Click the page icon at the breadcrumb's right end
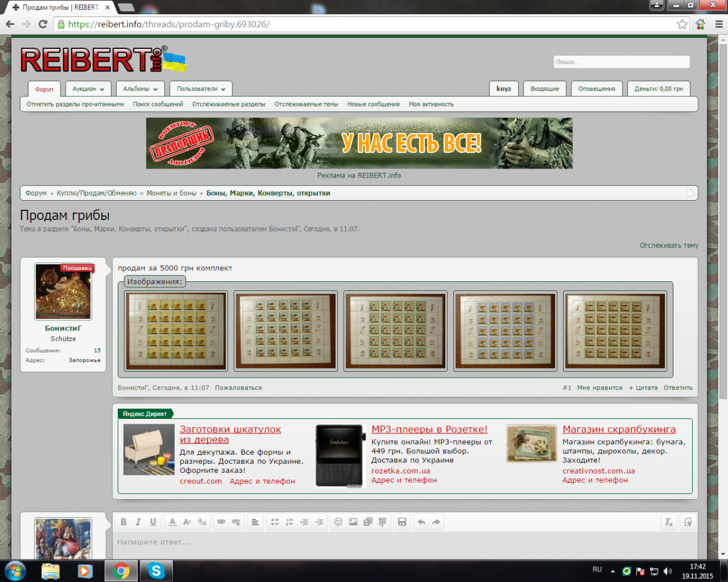728x582 pixels. tap(690, 193)
